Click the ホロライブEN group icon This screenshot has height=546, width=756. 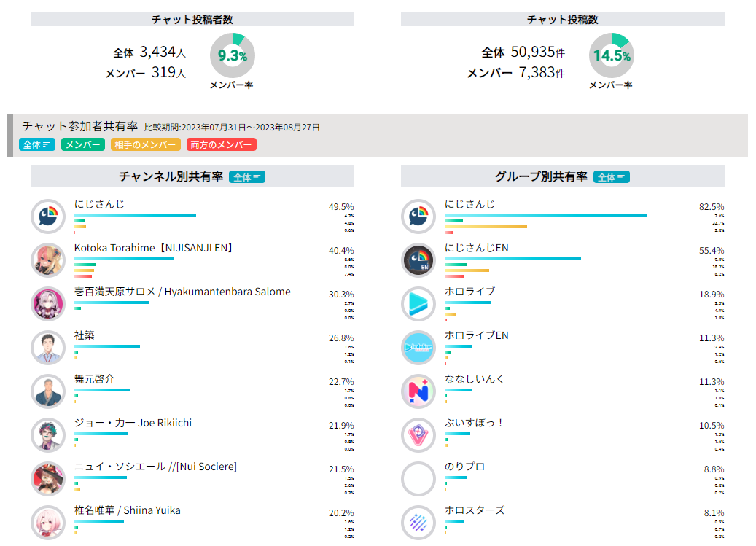coord(419,348)
